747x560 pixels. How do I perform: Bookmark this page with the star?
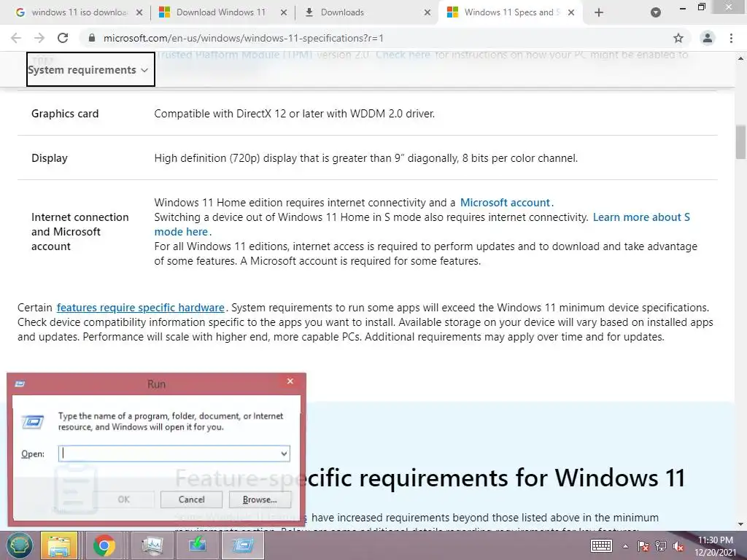point(678,38)
